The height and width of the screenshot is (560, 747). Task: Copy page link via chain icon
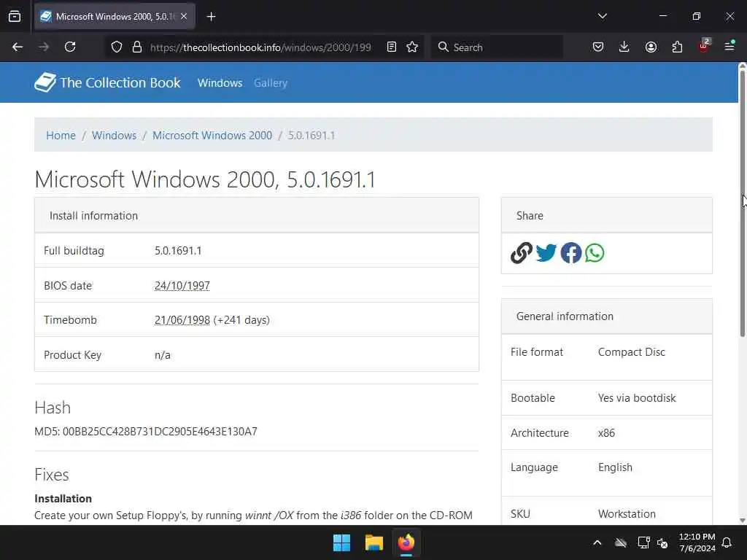[521, 253]
